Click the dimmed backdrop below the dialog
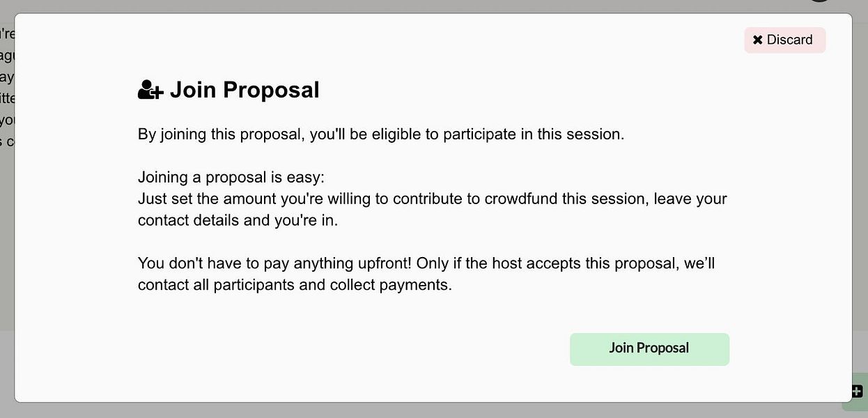 coord(418,410)
